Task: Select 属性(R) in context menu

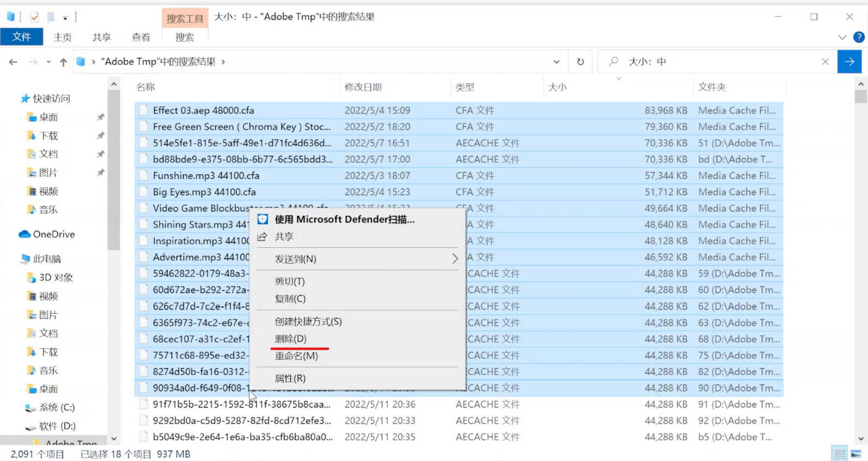Action: (290, 378)
